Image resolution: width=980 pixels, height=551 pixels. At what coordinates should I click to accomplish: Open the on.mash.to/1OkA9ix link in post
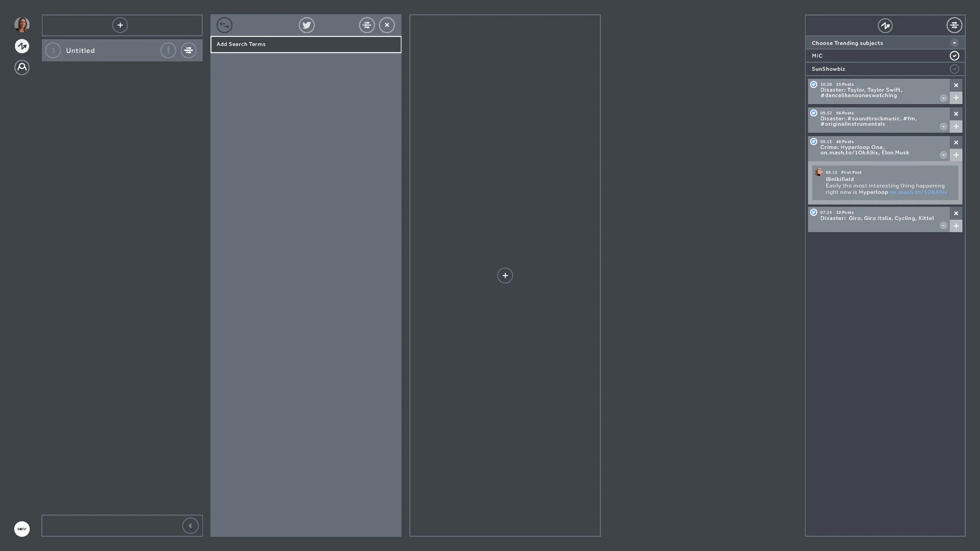[x=918, y=192]
